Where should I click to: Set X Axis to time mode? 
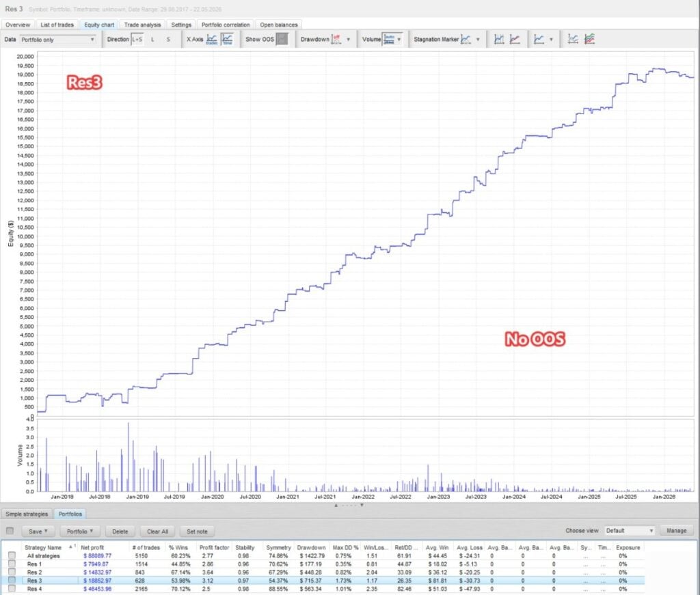pos(227,39)
